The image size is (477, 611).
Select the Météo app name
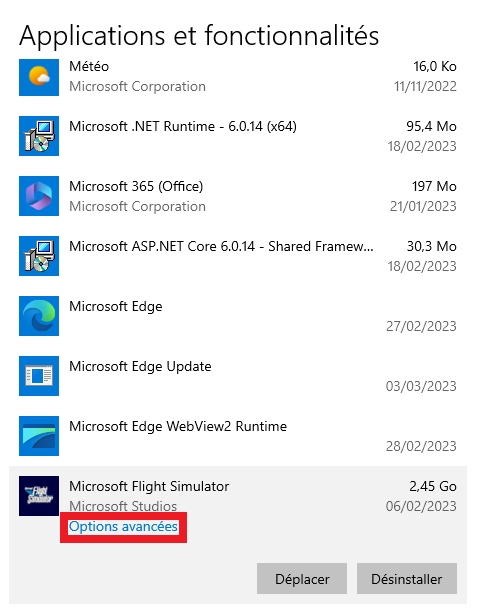pyautogui.click(x=89, y=66)
